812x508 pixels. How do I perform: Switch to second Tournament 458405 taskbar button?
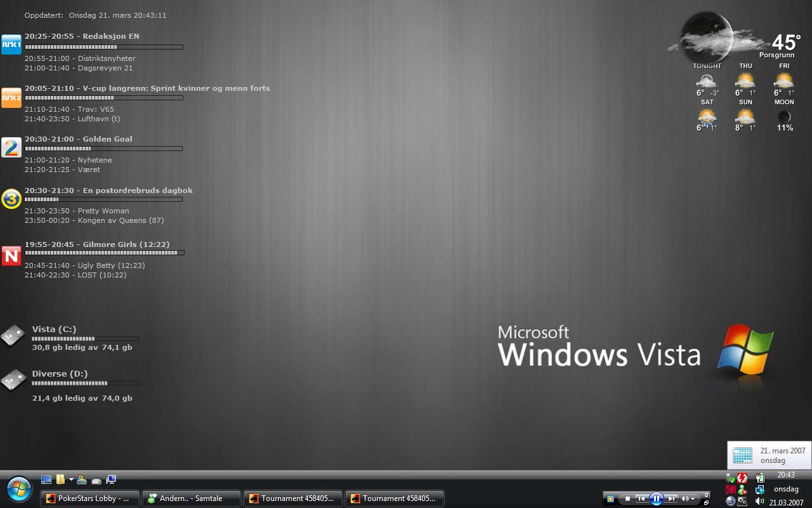click(x=395, y=498)
